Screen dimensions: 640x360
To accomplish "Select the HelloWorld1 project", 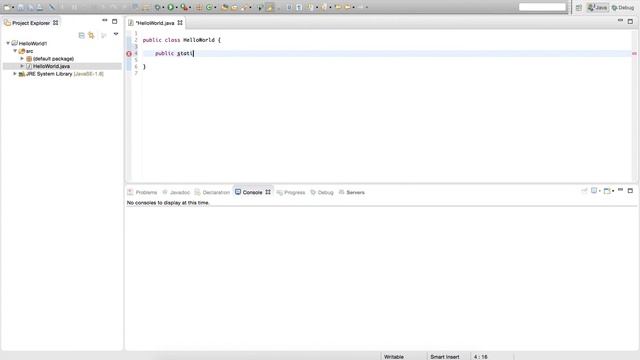I will (x=33, y=43).
